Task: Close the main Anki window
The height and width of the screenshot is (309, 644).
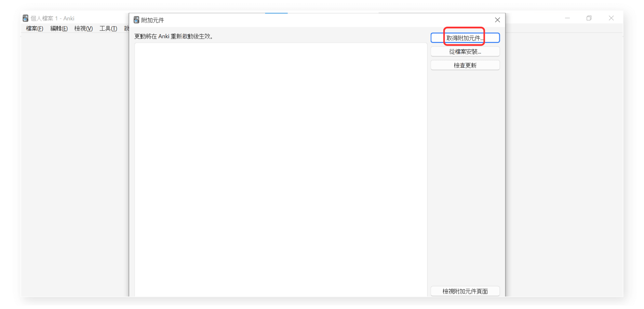Action: tap(611, 18)
